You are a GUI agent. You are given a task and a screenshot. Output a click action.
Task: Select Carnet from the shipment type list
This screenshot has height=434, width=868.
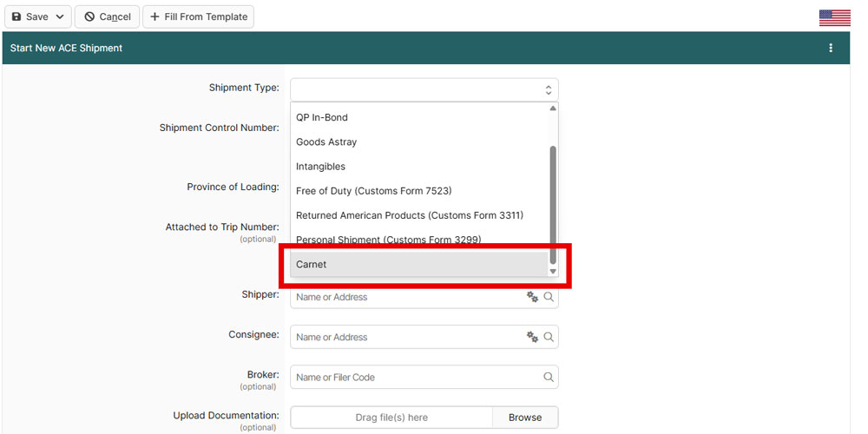419,265
